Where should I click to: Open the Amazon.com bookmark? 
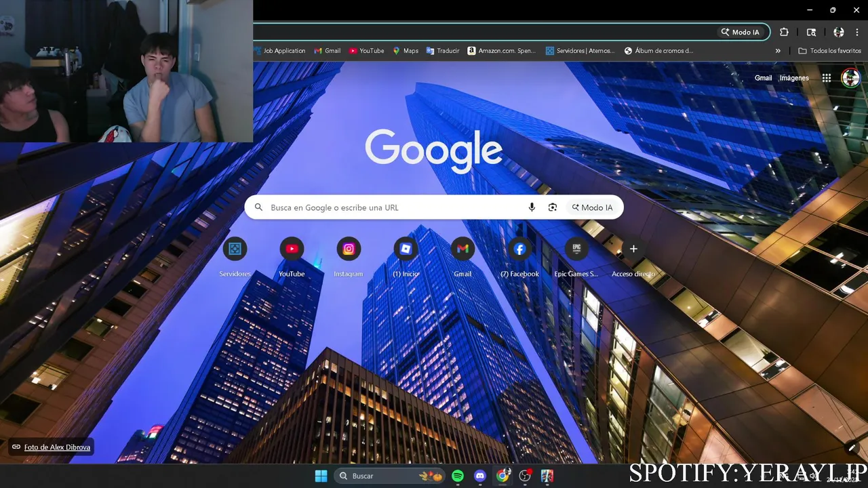click(x=502, y=51)
